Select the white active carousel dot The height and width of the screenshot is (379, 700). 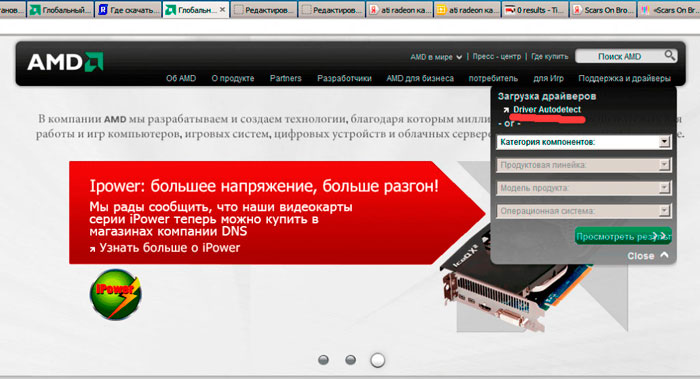pyautogui.click(x=377, y=360)
